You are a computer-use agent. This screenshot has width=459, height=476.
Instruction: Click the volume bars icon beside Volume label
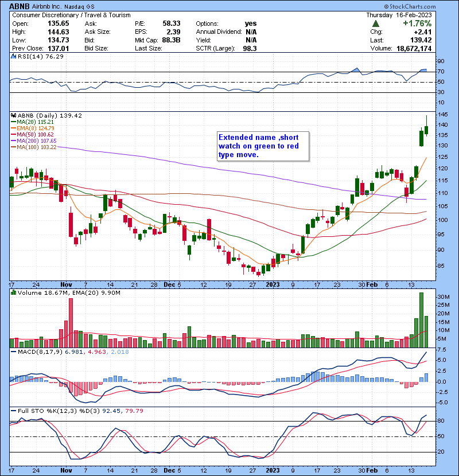[x=13, y=292]
